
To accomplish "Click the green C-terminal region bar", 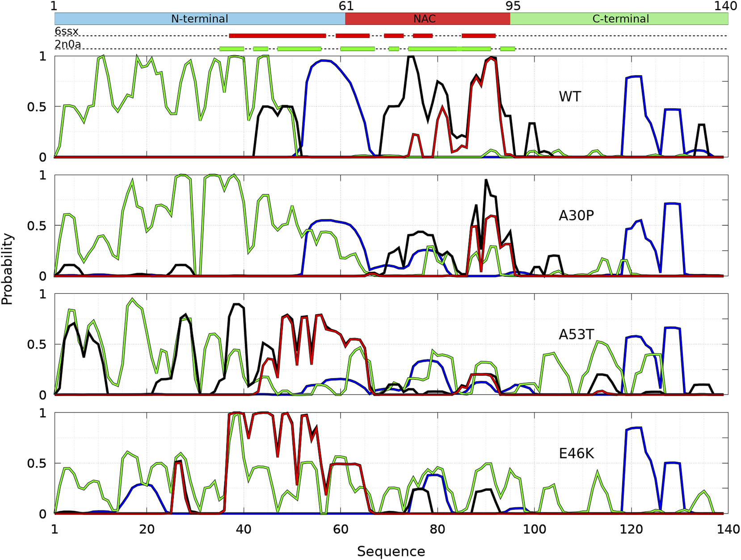I will [x=619, y=19].
